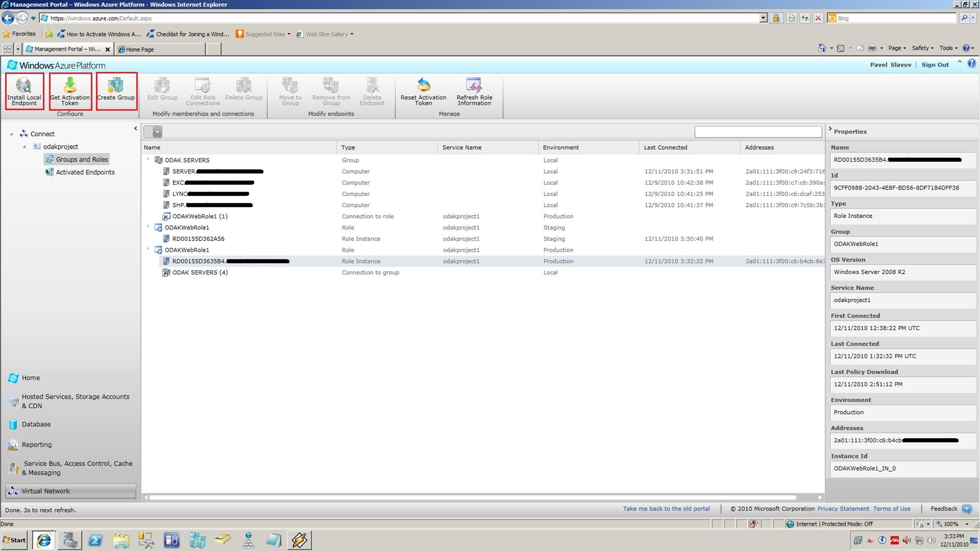
Task: Collapse the ODAK SERVERS group row
Action: click(148, 159)
